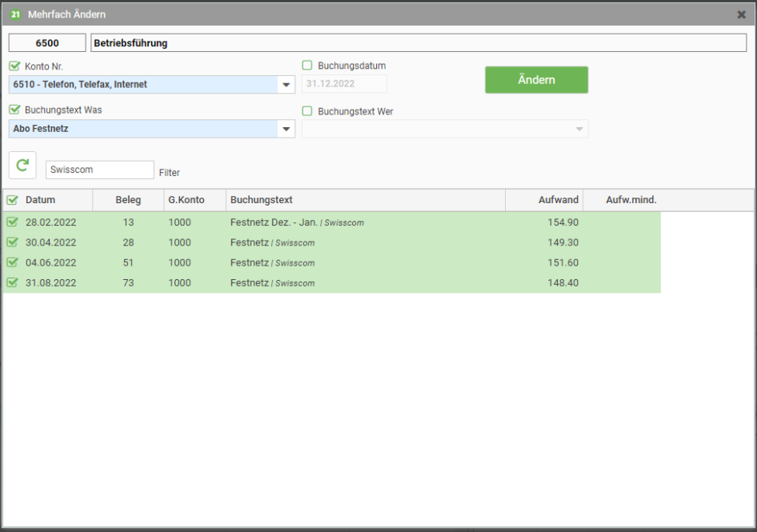Deselect the 28.02.2022 booking row checkbox
The image size is (757, 532).
click(13, 222)
